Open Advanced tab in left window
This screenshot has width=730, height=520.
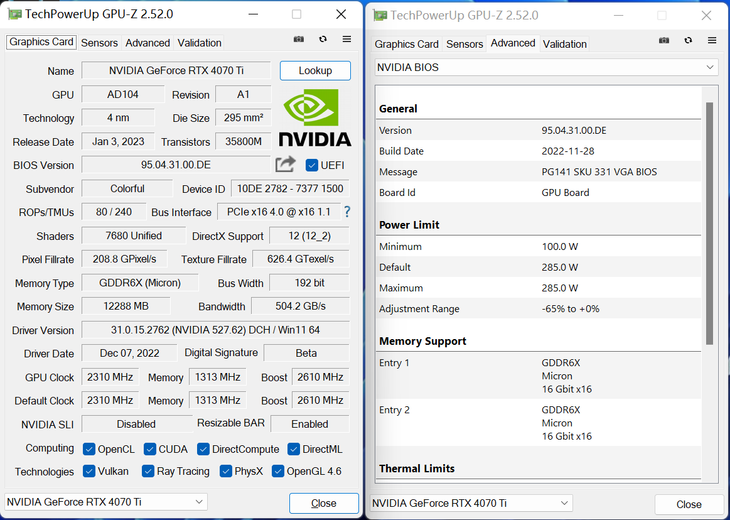point(148,43)
